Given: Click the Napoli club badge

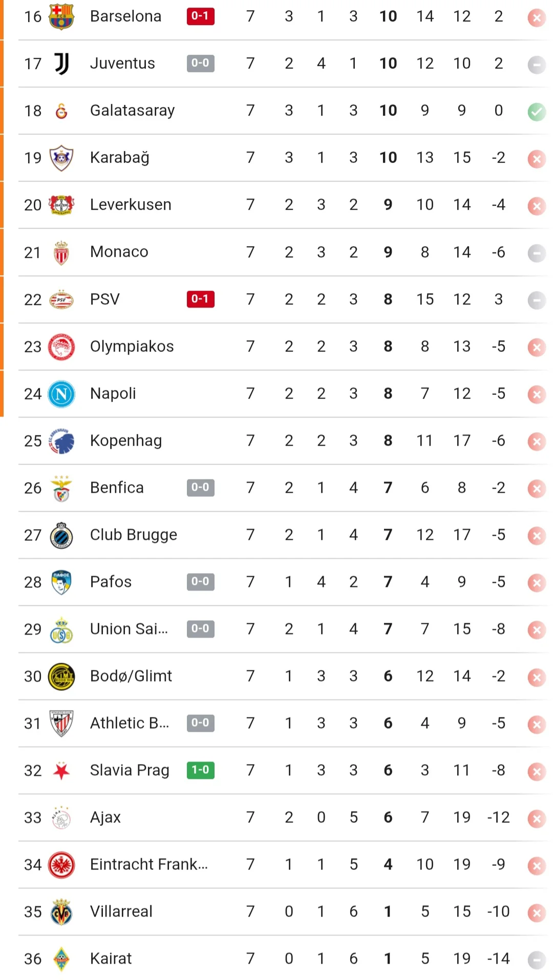Looking at the screenshot, I should coord(61,394).
